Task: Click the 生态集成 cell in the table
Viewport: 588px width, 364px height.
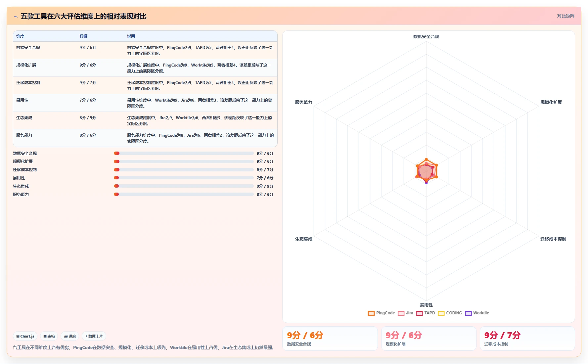Action: pos(24,118)
